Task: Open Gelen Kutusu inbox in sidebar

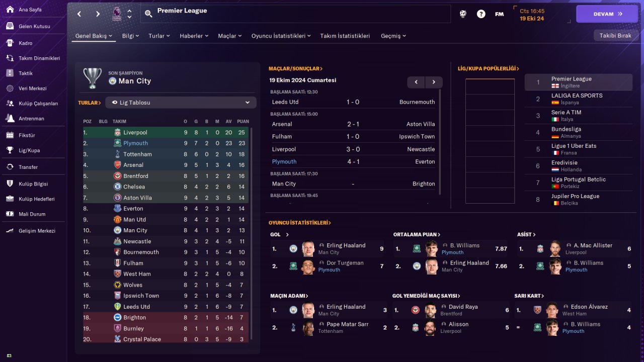Action: point(33,26)
